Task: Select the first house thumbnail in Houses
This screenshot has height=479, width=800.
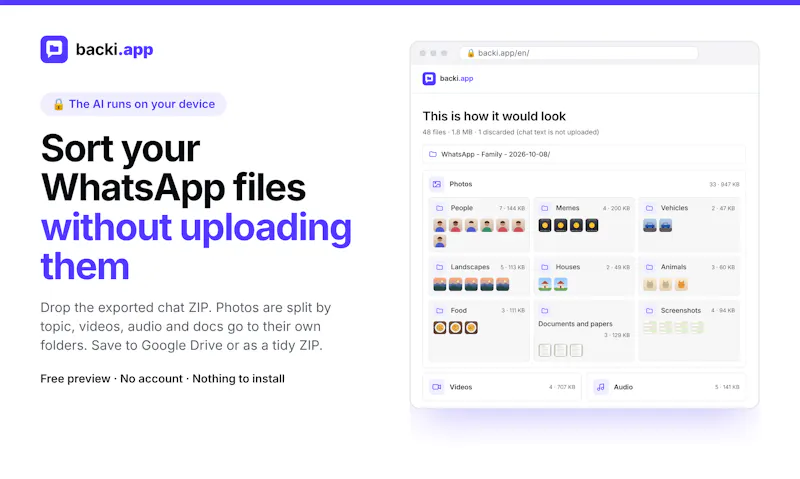Action: pyautogui.click(x=545, y=284)
